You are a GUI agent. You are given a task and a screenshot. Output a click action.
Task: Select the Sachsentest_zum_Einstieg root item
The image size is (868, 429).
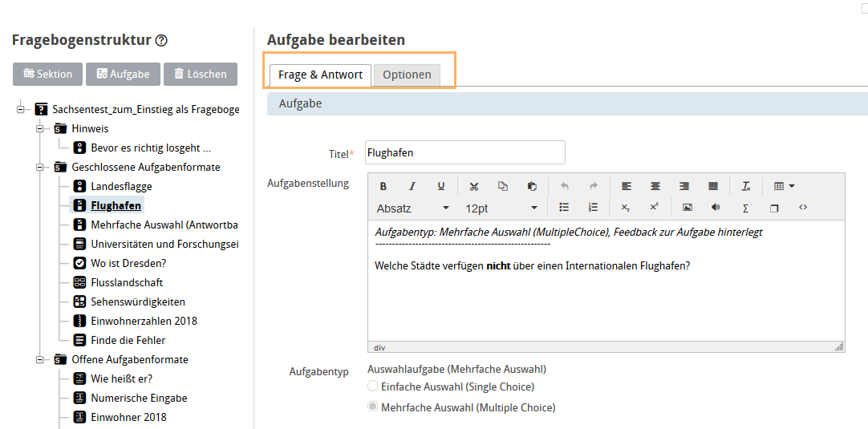click(145, 110)
